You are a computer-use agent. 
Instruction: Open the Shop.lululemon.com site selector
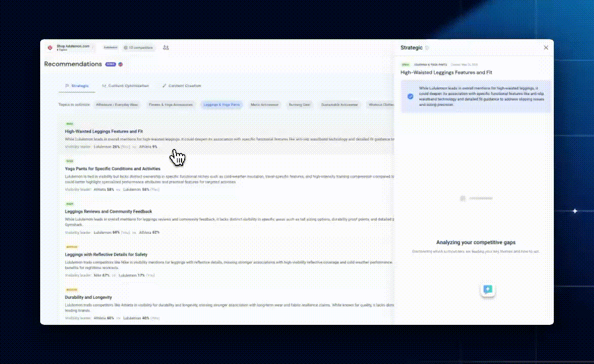tap(70, 48)
